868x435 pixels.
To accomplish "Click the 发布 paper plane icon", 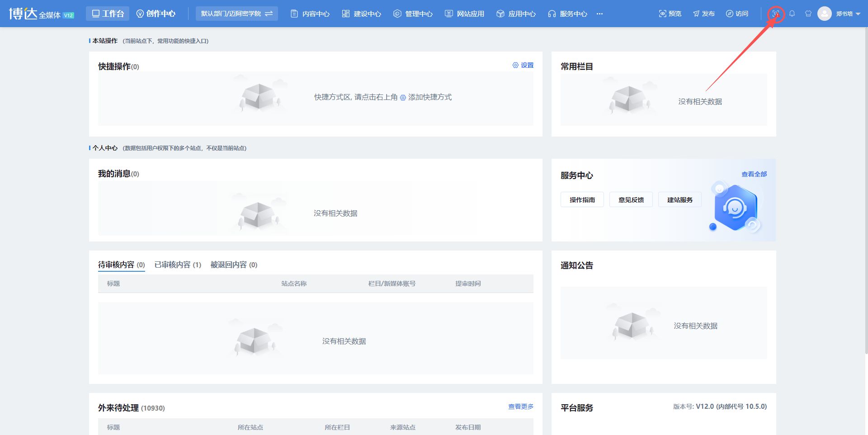I will [696, 14].
